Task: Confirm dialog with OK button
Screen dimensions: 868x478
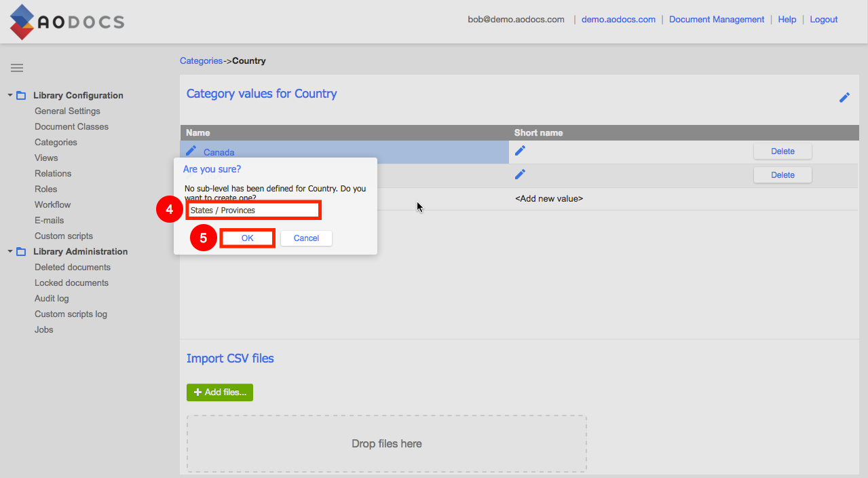Action: point(247,238)
